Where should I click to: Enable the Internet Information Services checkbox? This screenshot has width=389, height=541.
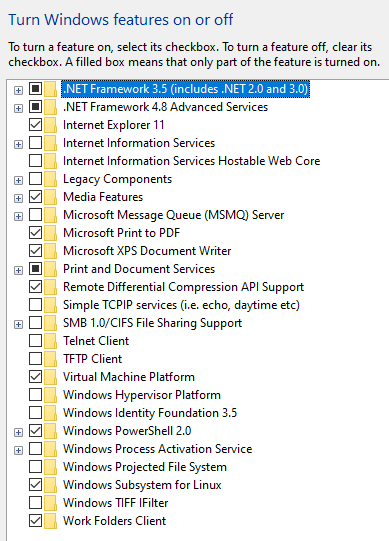pos(35,142)
